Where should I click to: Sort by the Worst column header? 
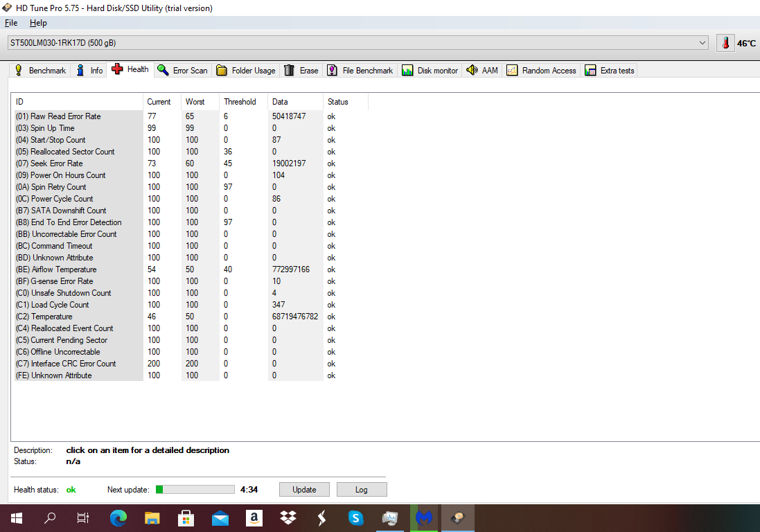200,102
